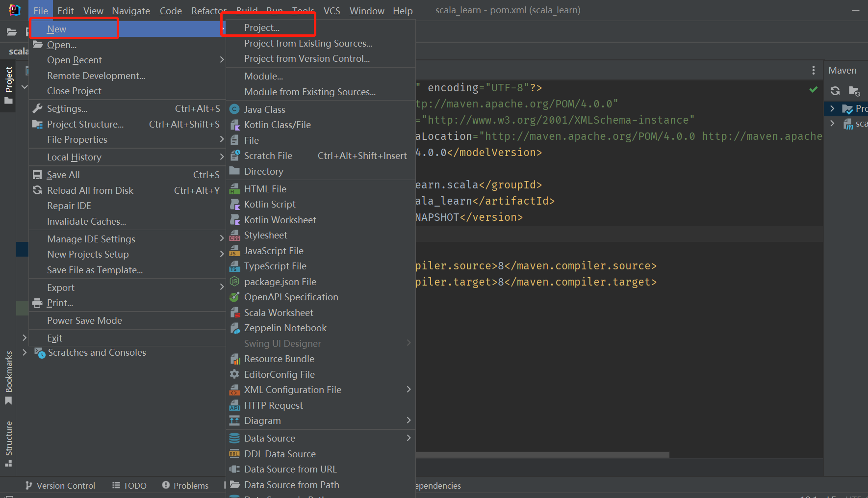
Task: Click the green inspection checkmark
Action: [x=814, y=89]
